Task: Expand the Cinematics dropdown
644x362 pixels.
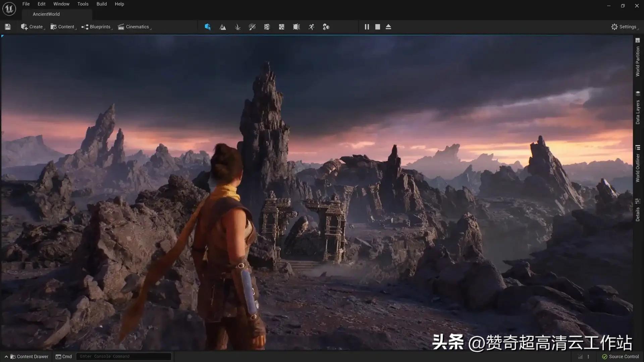Action: pos(134,27)
